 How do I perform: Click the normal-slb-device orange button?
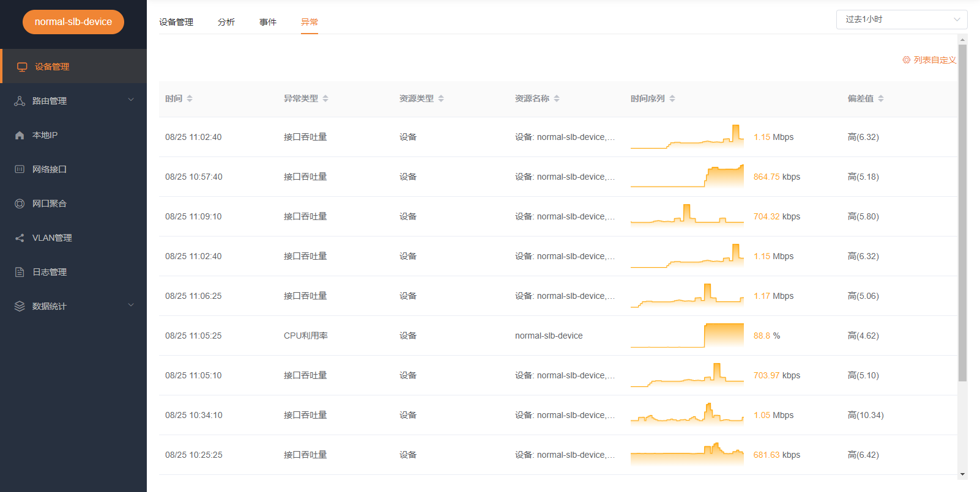click(73, 22)
